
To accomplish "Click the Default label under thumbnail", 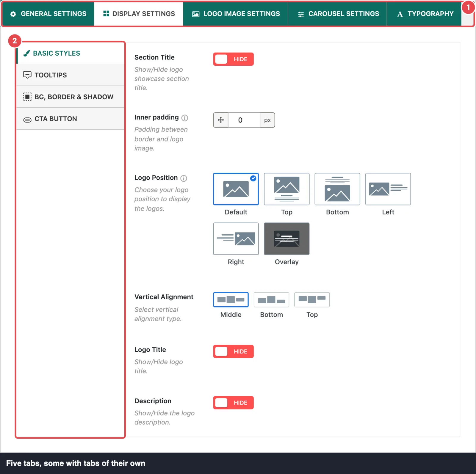I will tap(236, 212).
